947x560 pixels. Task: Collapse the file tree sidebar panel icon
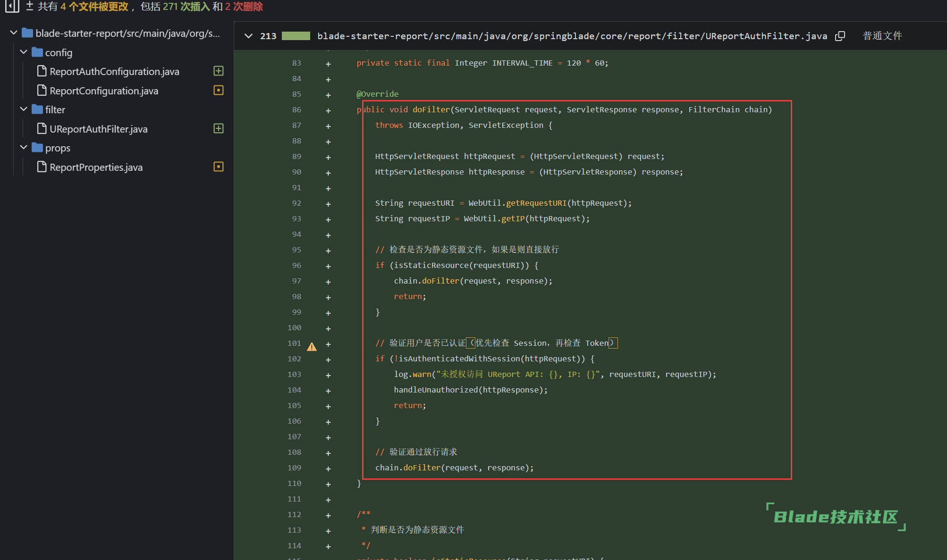[x=12, y=6]
